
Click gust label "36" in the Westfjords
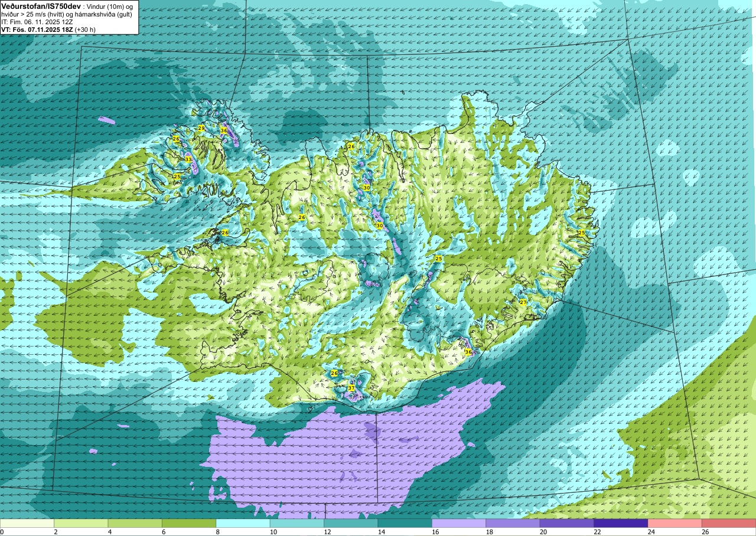224,130
